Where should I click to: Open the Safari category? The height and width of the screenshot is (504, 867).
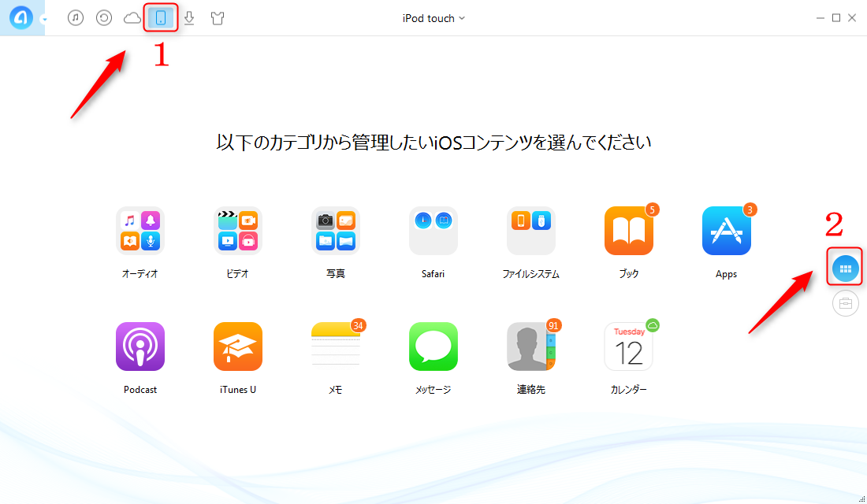[x=433, y=231]
